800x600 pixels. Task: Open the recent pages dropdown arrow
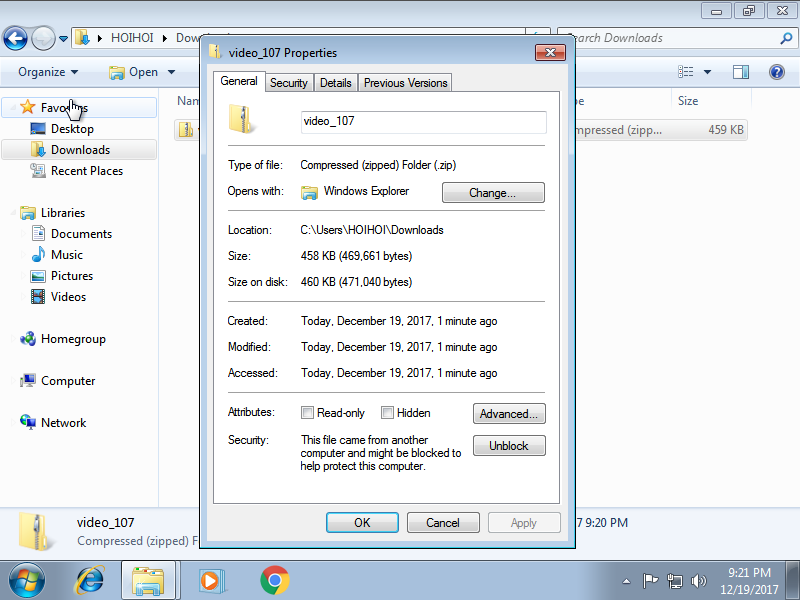pyautogui.click(x=63, y=39)
